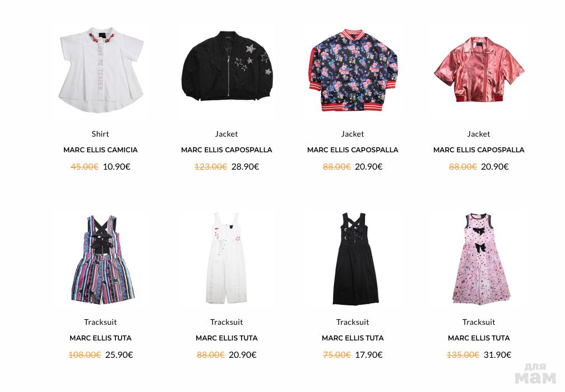565x392 pixels.
Task: Open the white Love Me Tender shirt image
Action: 100,71
